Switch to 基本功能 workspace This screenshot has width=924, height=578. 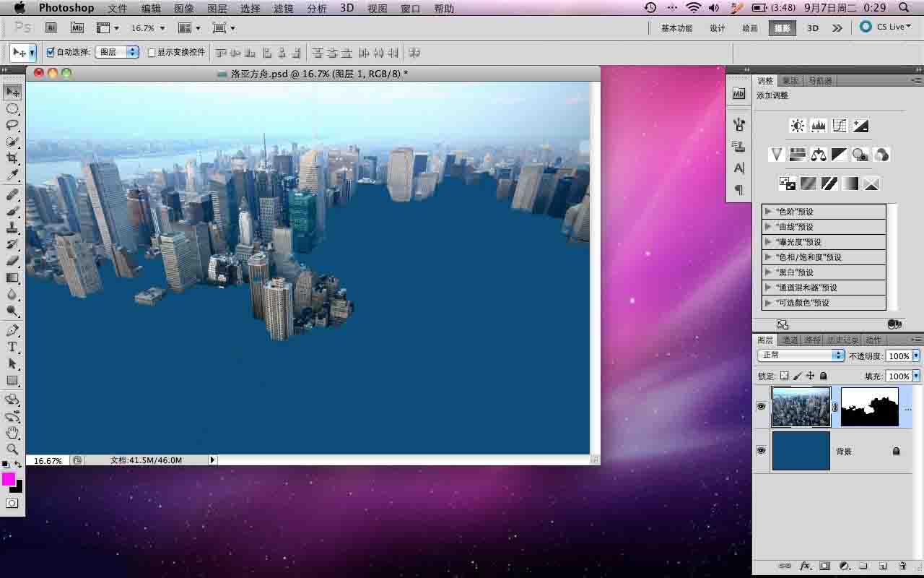[676, 28]
